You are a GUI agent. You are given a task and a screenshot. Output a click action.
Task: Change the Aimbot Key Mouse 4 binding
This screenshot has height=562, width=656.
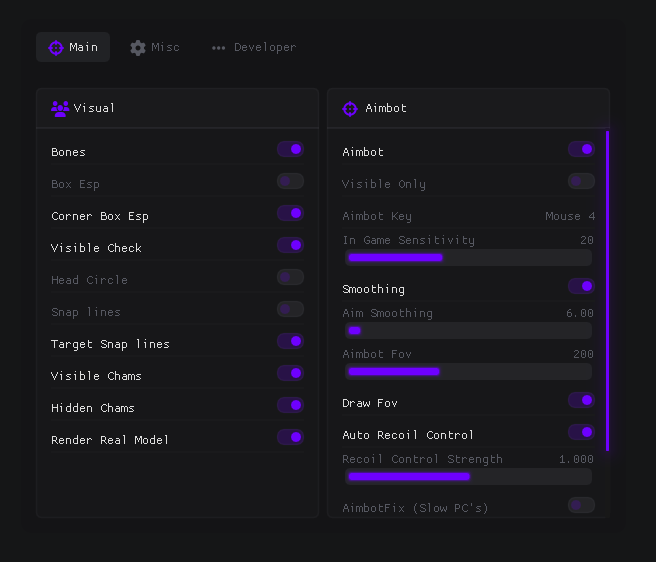pos(570,216)
